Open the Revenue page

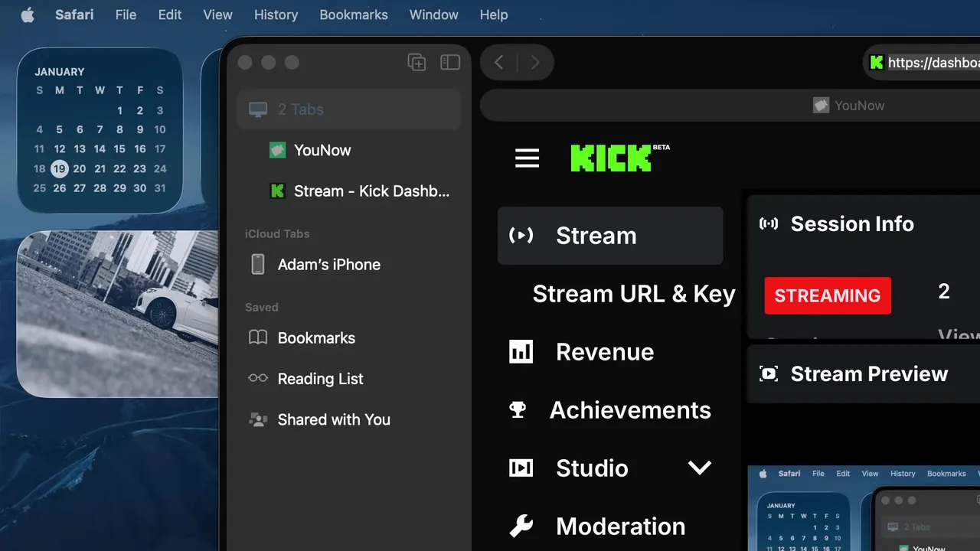coord(605,352)
